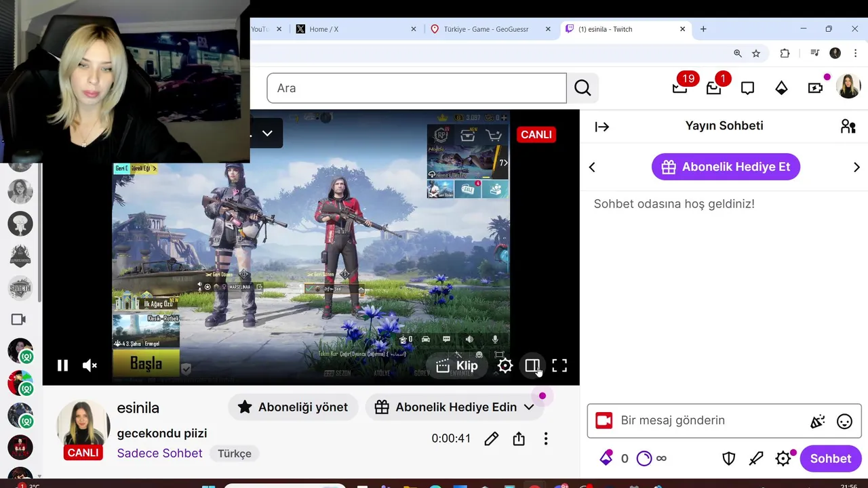Screen dimensions: 868x488
Task: Go to next chat banner with right chevron
Action: (x=856, y=167)
